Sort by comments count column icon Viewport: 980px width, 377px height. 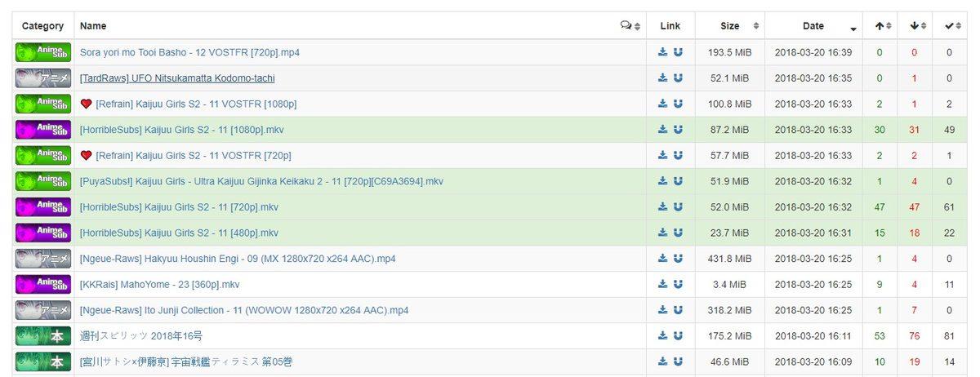pos(626,26)
